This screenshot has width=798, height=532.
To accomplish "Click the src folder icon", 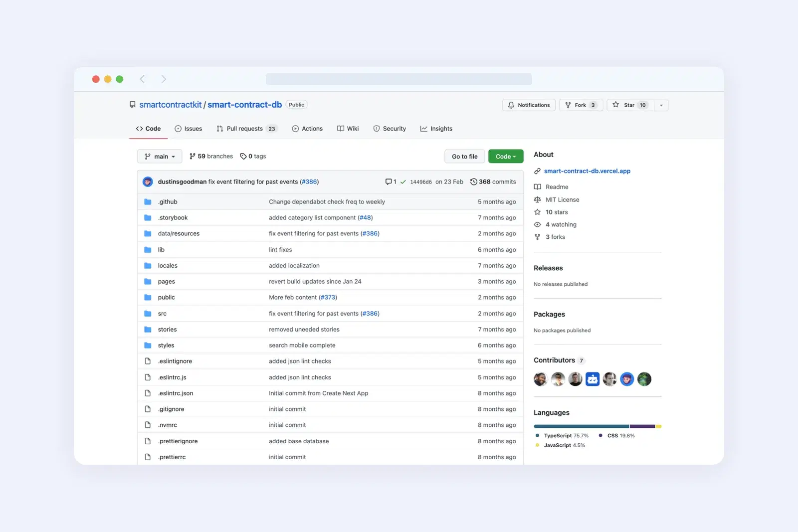I will coord(148,314).
